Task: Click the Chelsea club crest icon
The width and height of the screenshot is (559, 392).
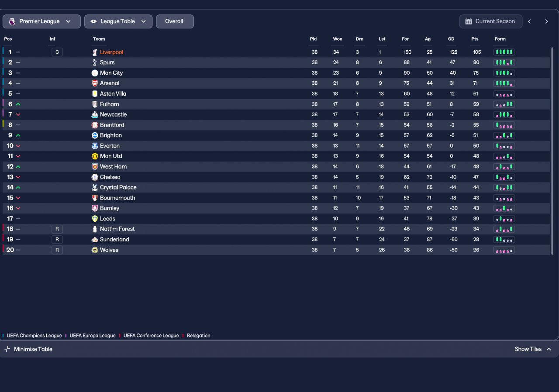Action: (x=95, y=177)
